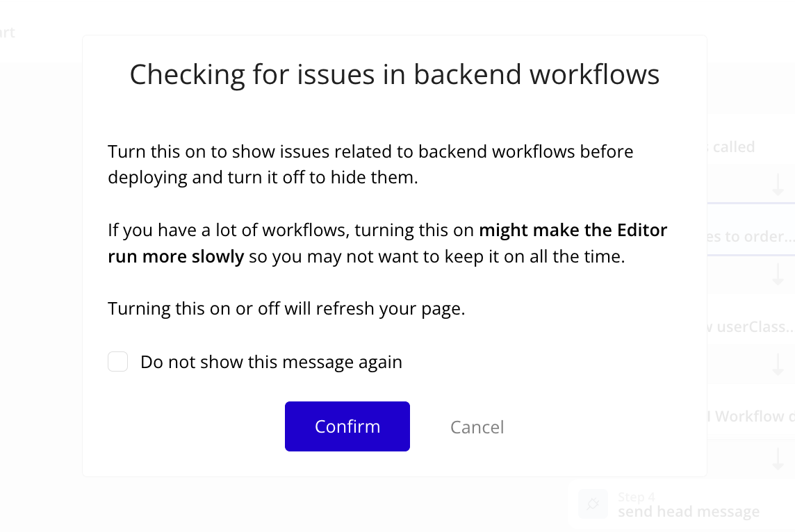Click the down arrow below the 'Workflow' step
The image size is (795, 532).
[x=778, y=460]
